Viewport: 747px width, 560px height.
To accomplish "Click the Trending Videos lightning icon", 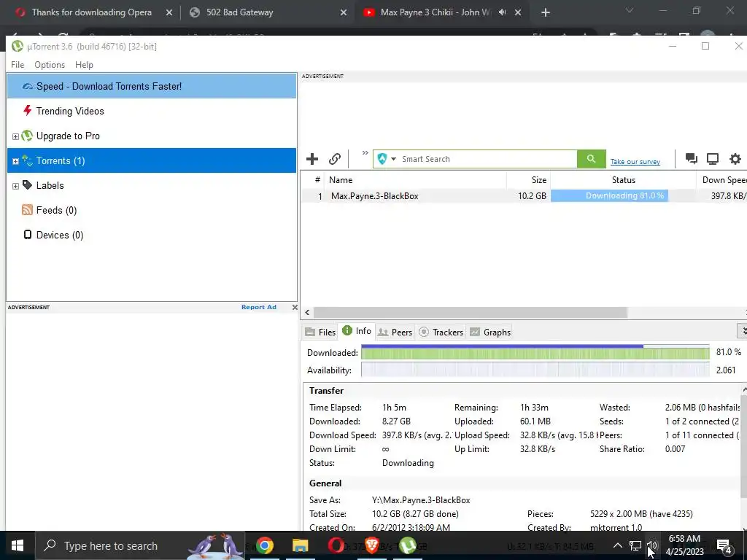I will pos(28,111).
